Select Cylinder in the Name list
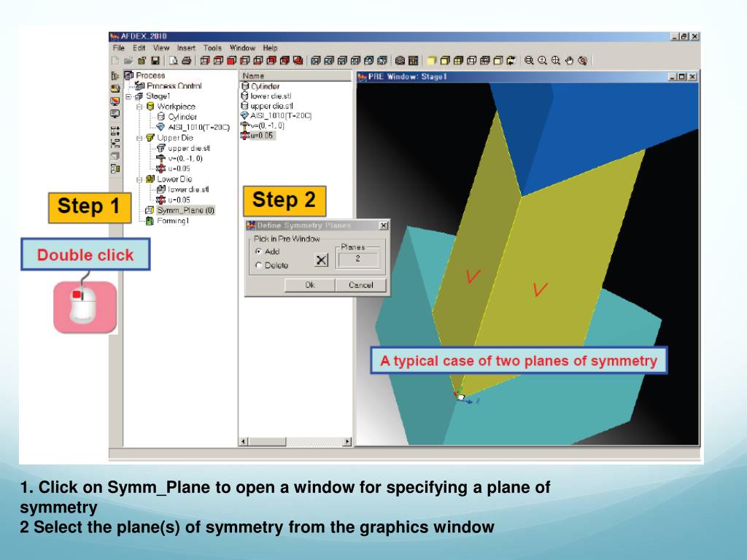The height and width of the screenshot is (560, 747). tap(265, 86)
